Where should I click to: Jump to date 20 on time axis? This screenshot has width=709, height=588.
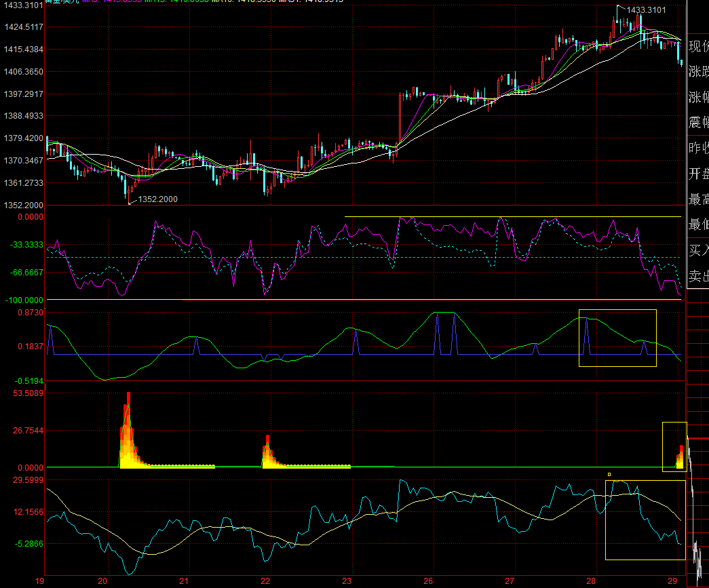(102, 581)
